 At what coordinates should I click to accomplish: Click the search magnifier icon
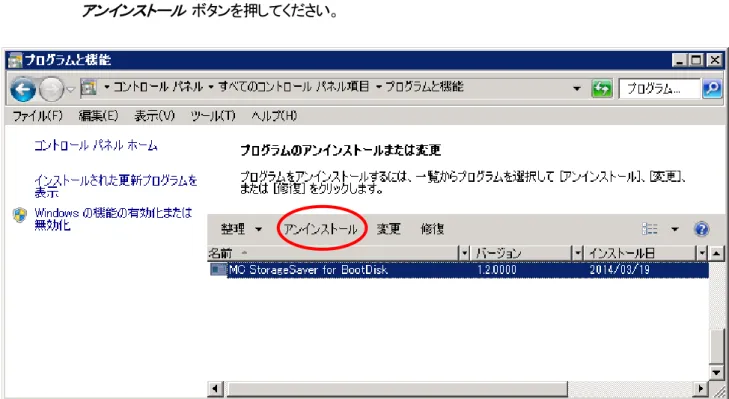tap(711, 88)
